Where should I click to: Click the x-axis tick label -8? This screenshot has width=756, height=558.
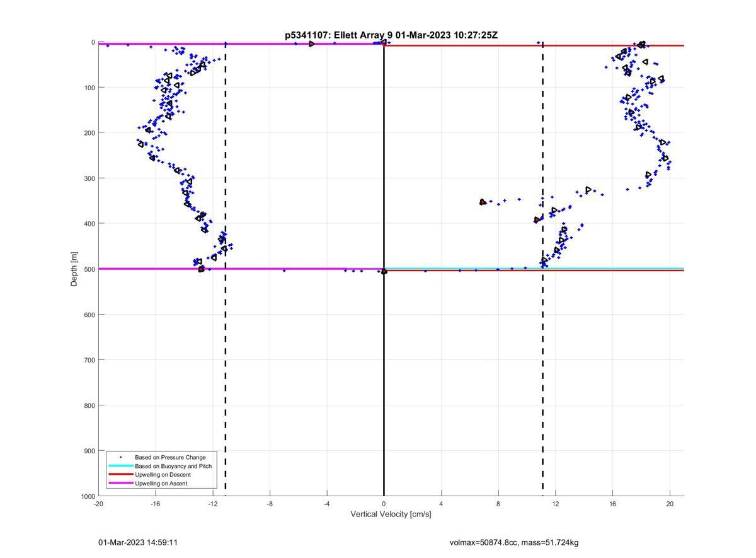coord(270,504)
